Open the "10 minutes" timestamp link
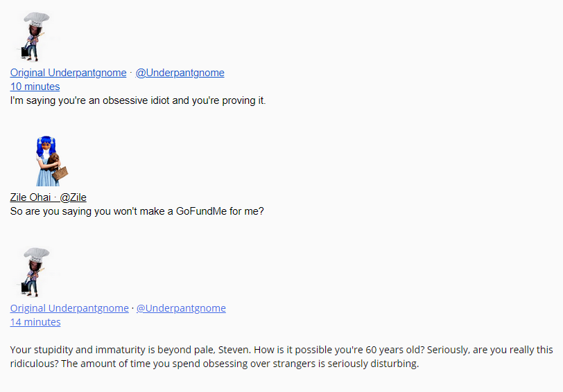 pyautogui.click(x=35, y=87)
